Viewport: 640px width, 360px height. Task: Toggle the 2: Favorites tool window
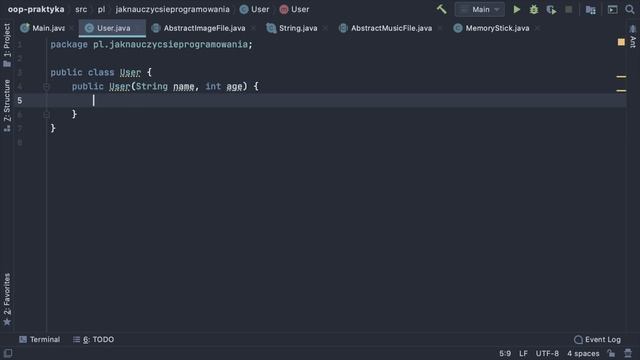7,299
